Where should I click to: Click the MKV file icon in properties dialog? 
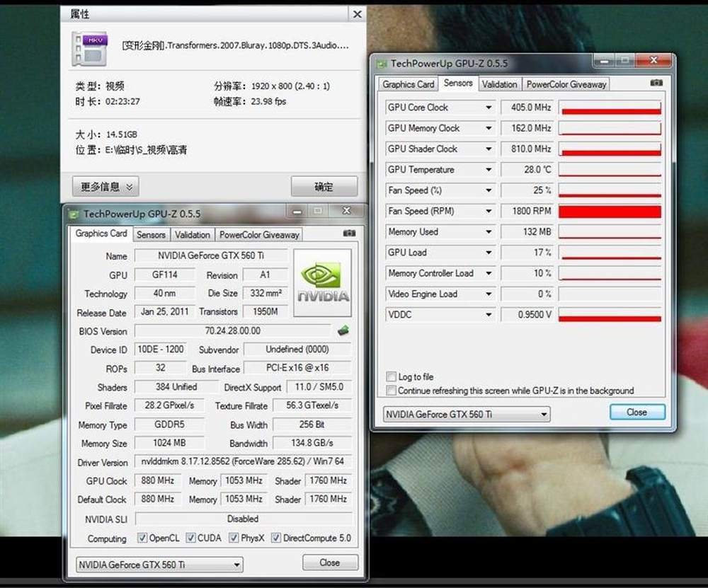90,48
